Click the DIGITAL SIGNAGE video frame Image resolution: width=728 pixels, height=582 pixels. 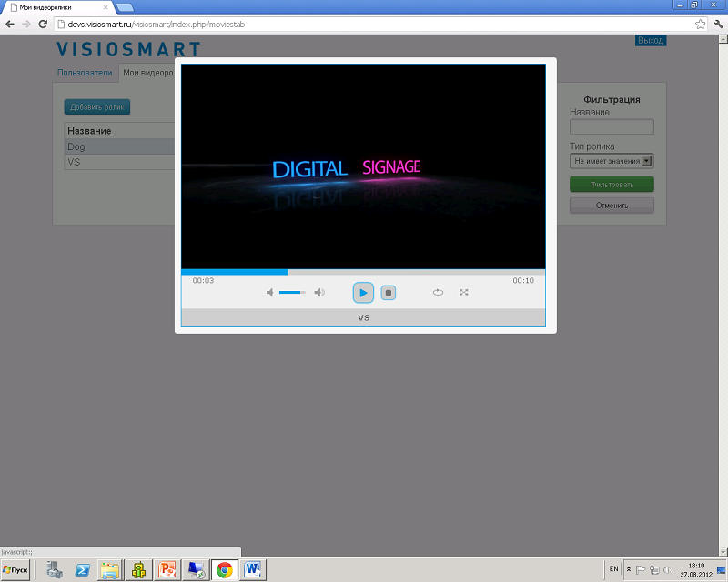[x=363, y=166]
